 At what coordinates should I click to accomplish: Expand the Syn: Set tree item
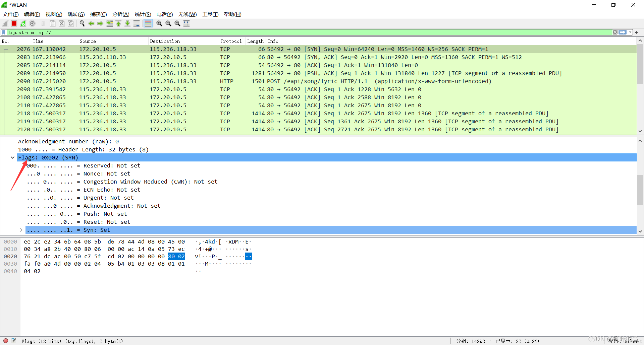[21, 230]
